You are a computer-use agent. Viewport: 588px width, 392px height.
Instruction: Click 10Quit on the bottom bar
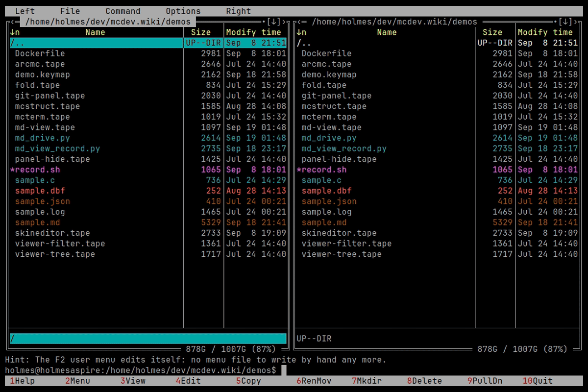coord(538,381)
